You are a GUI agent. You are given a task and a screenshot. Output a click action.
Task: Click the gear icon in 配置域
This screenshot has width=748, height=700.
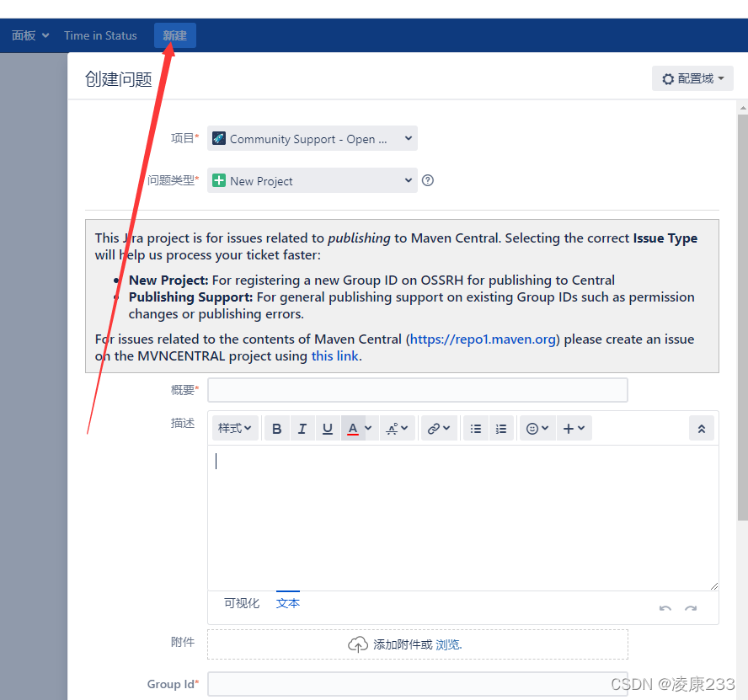click(x=668, y=78)
